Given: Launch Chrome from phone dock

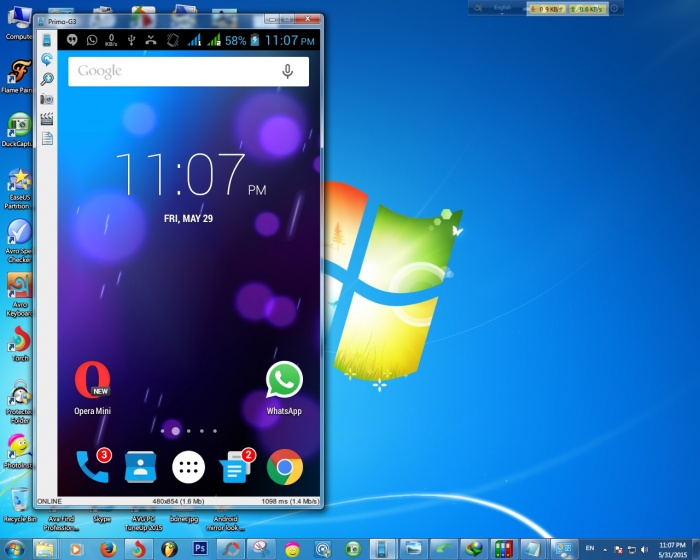Looking at the screenshot, I should pyautogui.click(x=285, y=467).
